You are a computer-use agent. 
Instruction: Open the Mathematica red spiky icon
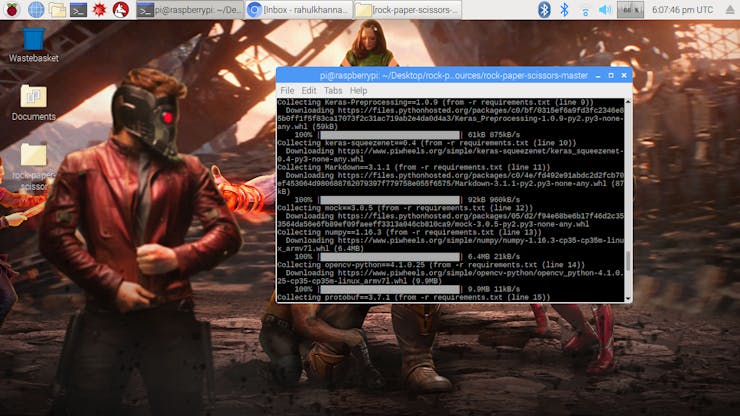point(99,9)
